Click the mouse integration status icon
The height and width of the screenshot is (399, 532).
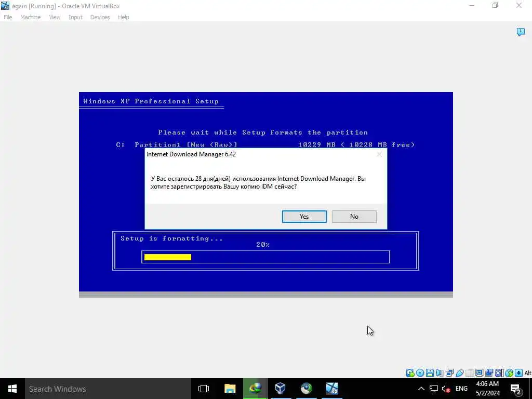[509, 373]
